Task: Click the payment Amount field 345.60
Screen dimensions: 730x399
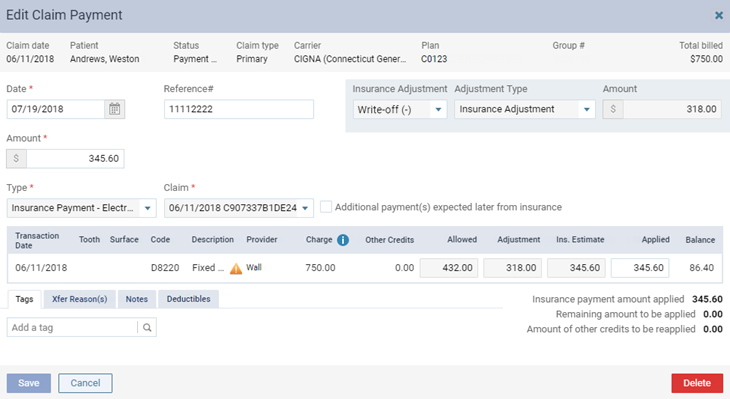Action: coord(75,158)
